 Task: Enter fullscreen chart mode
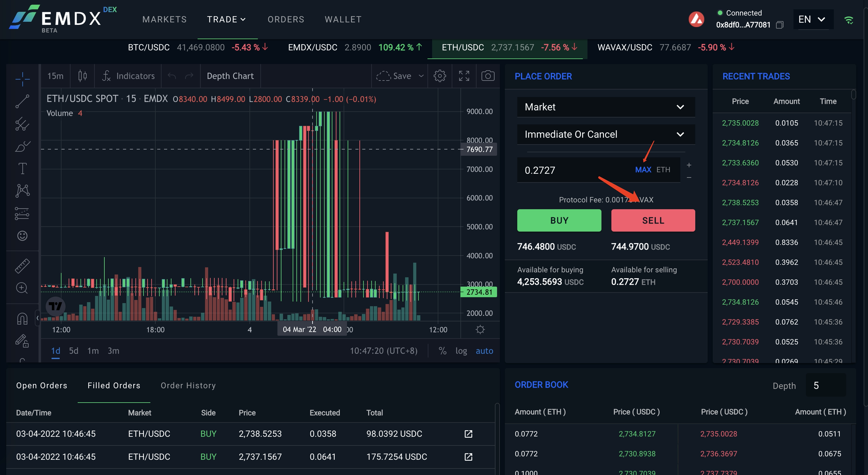tap(464, 76)
